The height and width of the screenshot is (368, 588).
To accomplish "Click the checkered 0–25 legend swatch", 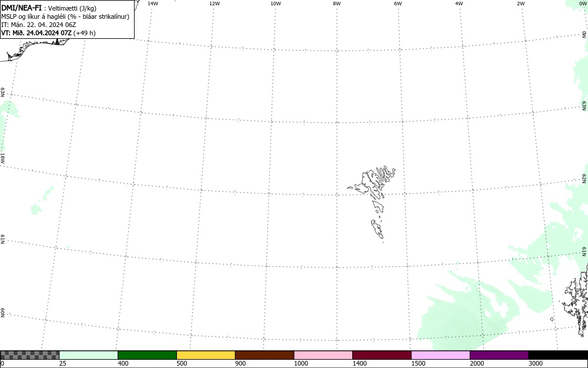I will 30,355.
